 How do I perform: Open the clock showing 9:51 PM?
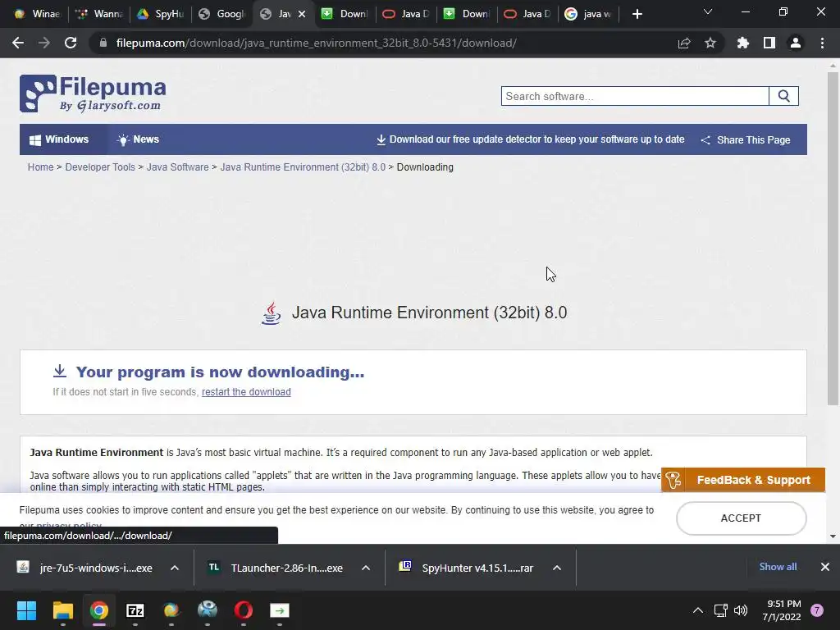click(782, 610)
